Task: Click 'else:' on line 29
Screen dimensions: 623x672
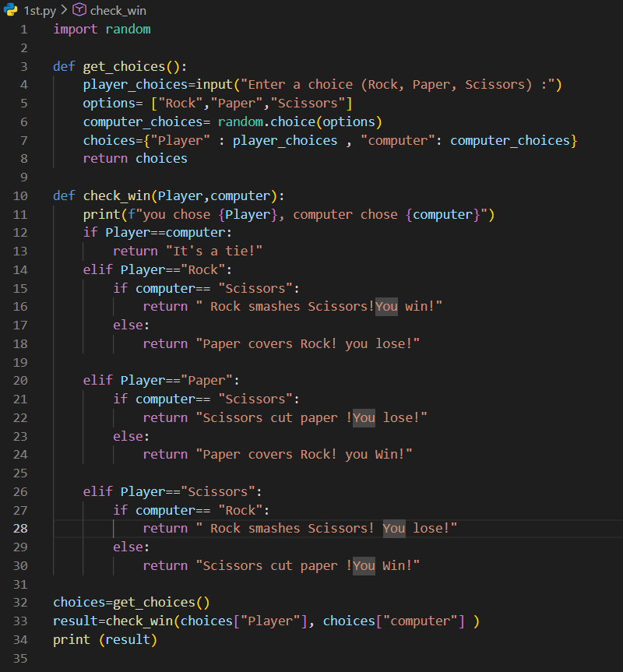Action: (132, 547)
